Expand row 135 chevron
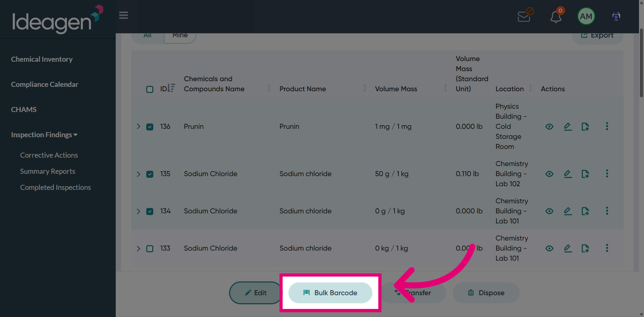Screen dimensions: 644x317 (138, 174)
